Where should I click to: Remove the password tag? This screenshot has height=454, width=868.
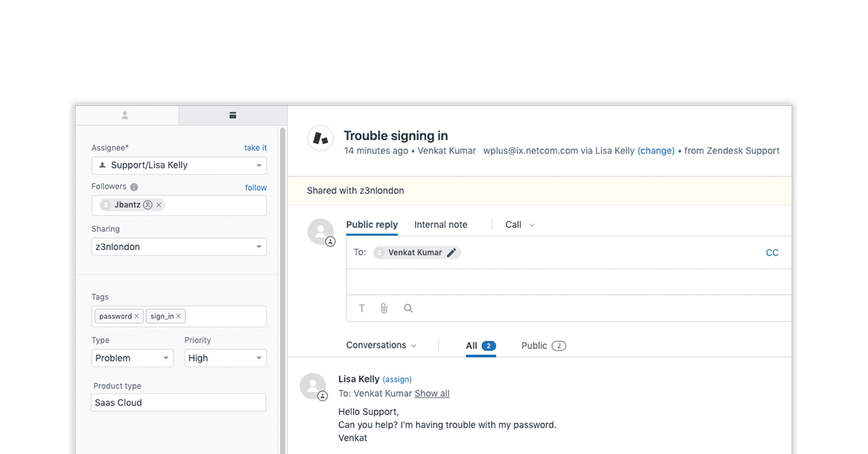coord(137,317)
